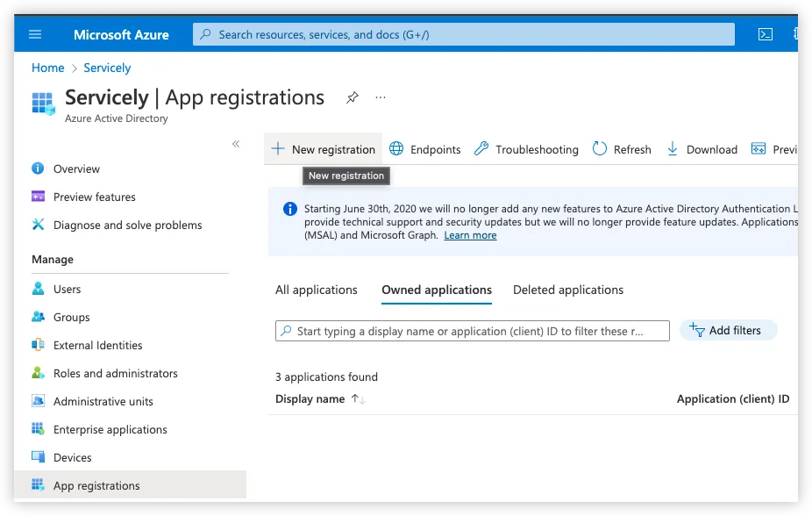This screenshot has width=812, height=516.
Task: Click the External Identities icon
Action: click(x=38, y=345)
